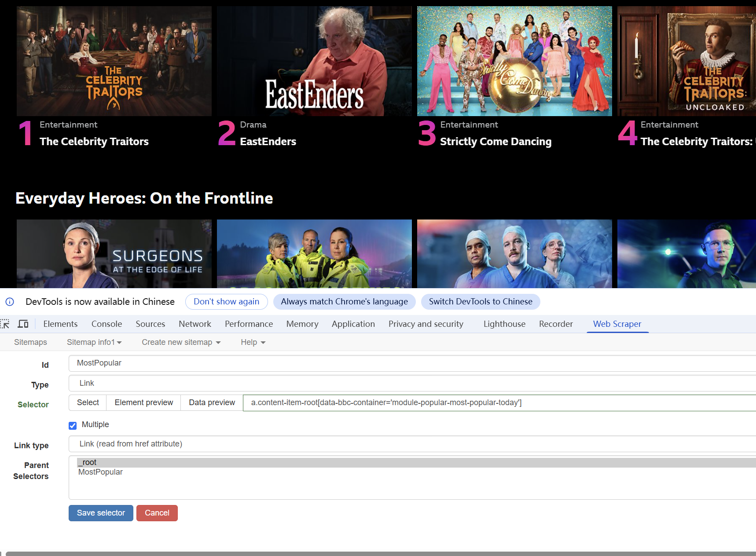Image resolution: width=756 pixels, height=556 pixels.
Task: Open the Type dropdown showing Link
Action: click(412, 383)
